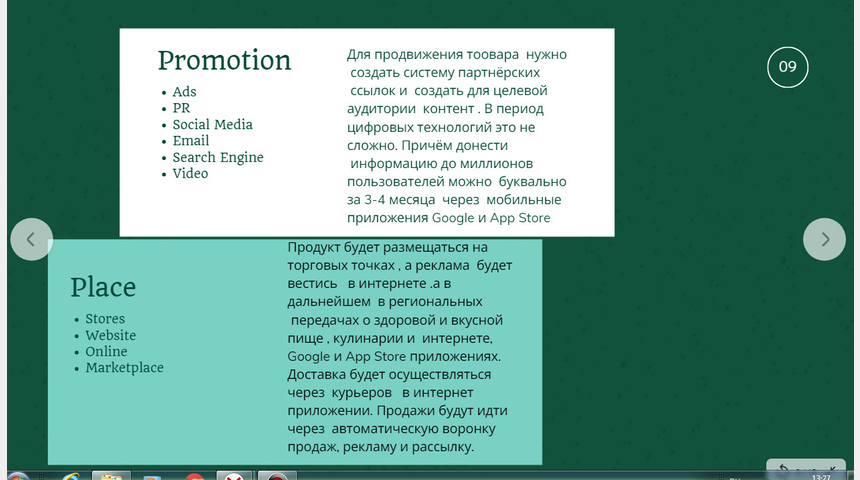Select the Stores bullet item
The width and height of the screenshot is (860, 480).
click(x=105, y=319)
